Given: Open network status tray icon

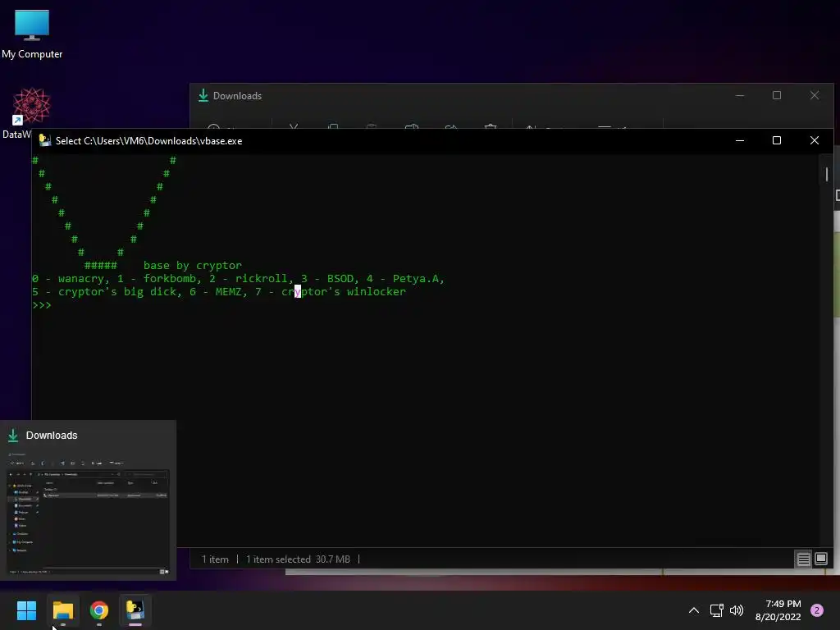Looking at the screenshot, I should pos(716,610).
